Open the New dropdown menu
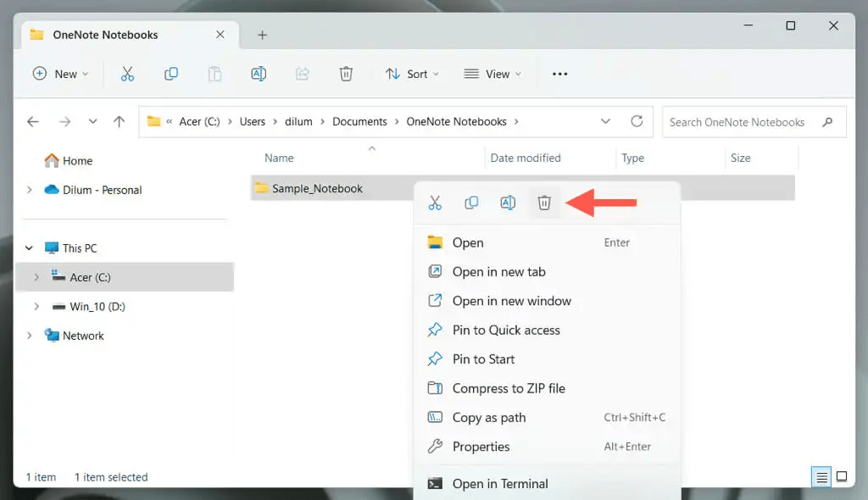This screenshot has height=500, width=868. coord(60,74)
